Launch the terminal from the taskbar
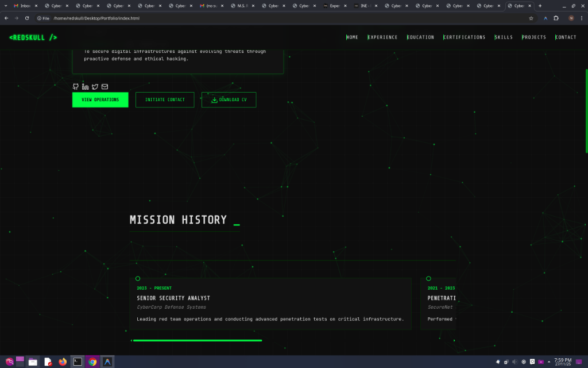This screenshot has width=588, height=368. coord(77,362)
